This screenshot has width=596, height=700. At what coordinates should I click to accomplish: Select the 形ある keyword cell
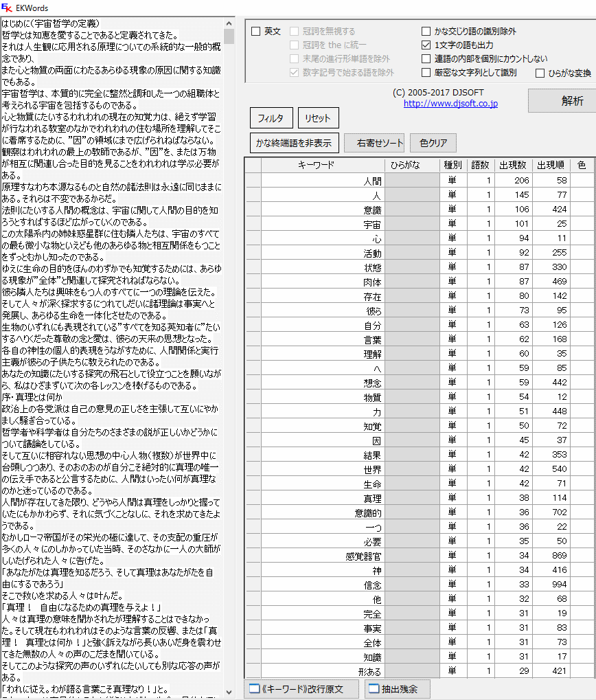[x=323, y=671]
